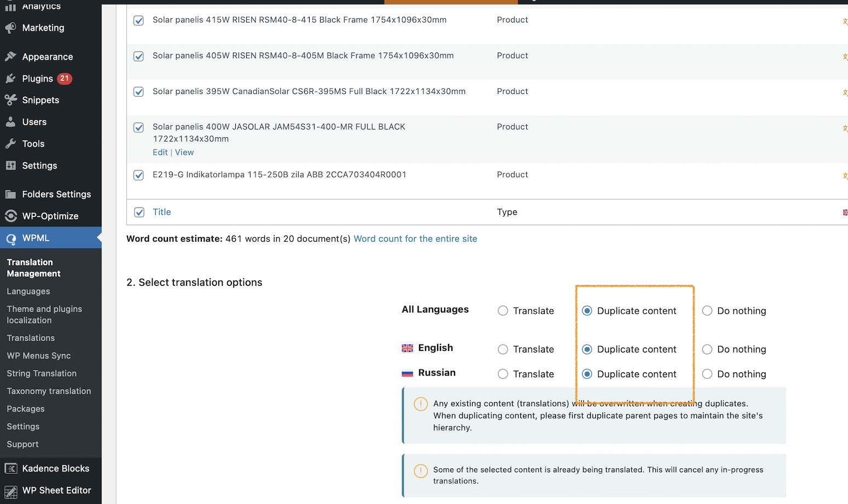
Task: Click the WP-Optimize circular icon
Action: point(10,216)
